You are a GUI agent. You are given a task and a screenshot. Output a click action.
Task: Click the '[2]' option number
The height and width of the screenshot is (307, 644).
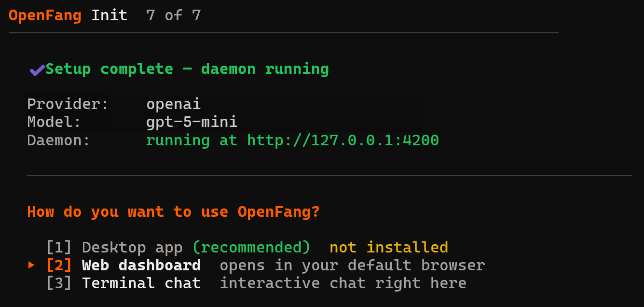[58, 265]
